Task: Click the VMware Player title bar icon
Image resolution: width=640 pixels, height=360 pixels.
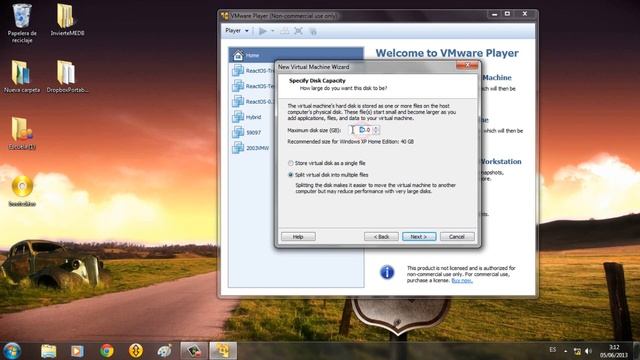Action: click(224, 16)
